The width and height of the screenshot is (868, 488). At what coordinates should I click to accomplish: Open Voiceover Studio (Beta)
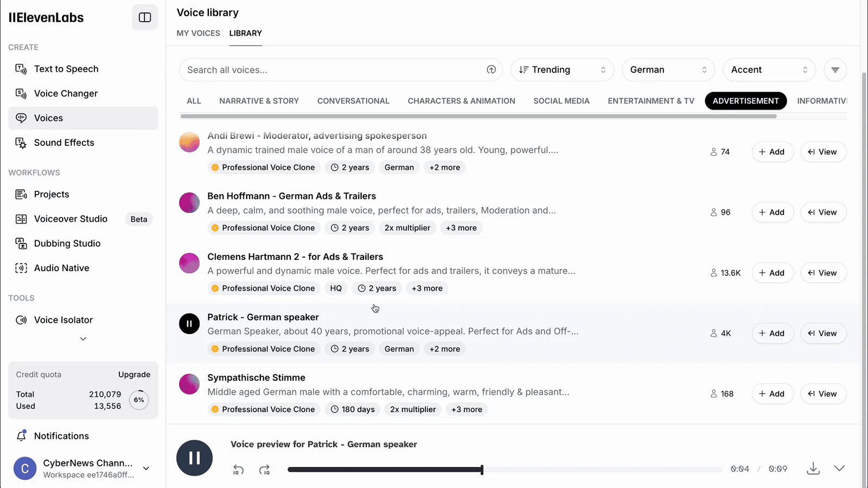83,219
